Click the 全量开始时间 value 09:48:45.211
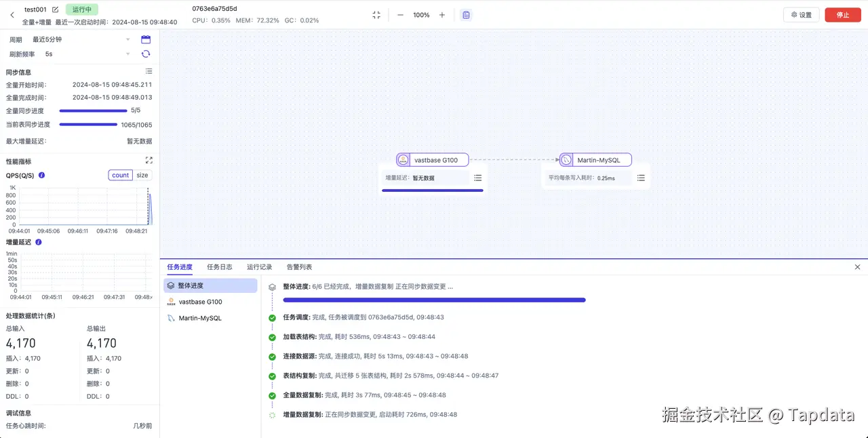Viewport: 868px width, 438px height. (x=112, y=85)
